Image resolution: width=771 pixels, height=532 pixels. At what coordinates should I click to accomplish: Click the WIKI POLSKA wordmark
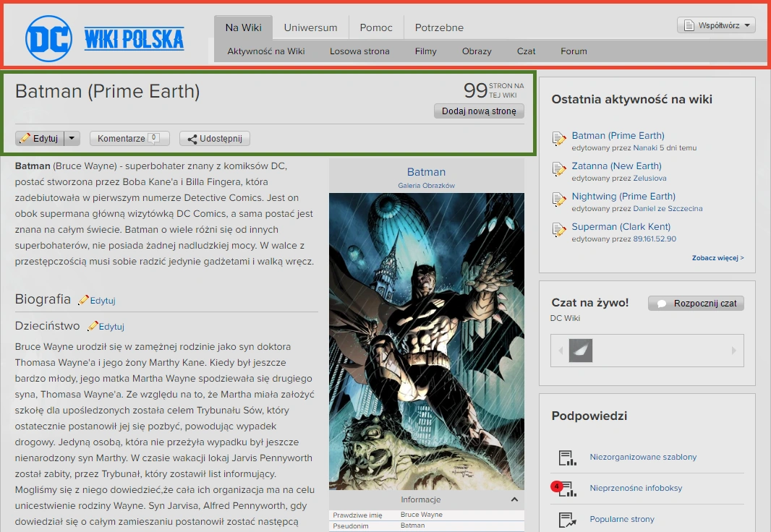(134, 39)
